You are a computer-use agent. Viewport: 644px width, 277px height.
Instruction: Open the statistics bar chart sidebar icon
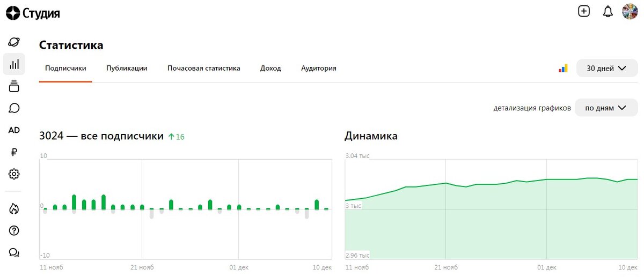click(x=14, y=64)
